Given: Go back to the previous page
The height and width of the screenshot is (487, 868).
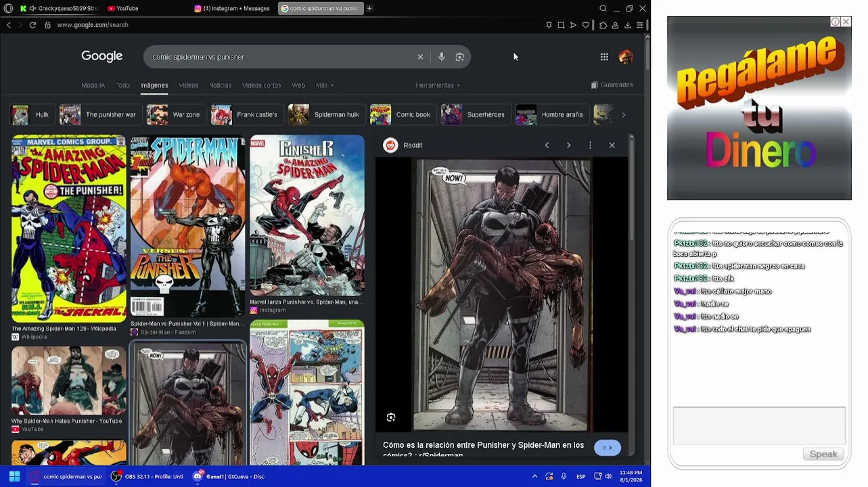Looking at the screenshot, I should (x=8, y=25).
